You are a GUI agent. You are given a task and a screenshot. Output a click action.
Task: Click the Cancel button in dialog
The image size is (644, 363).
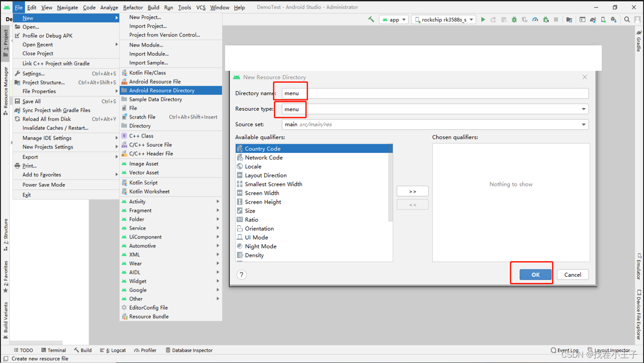click(x=573, y=274)
